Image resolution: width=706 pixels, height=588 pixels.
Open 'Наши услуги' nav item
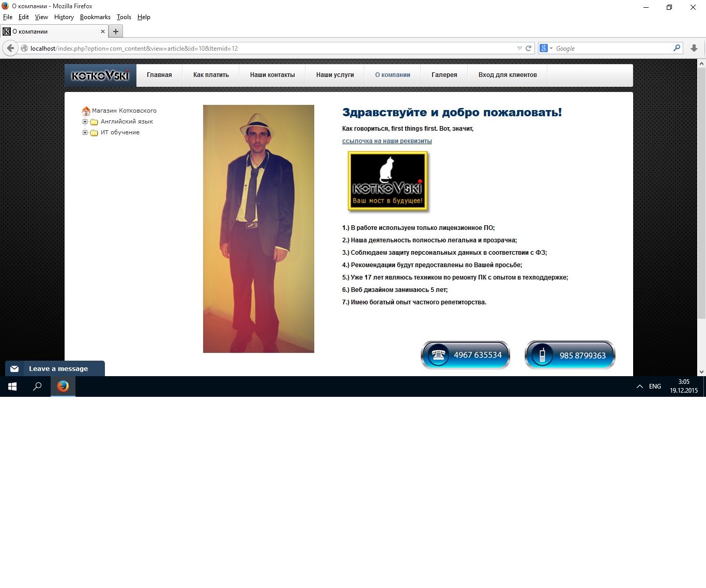pos(335,75)
